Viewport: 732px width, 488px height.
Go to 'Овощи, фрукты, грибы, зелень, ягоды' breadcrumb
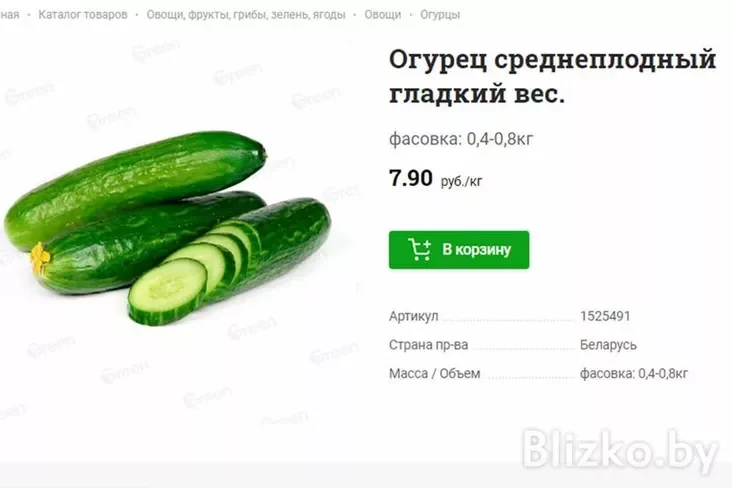point(246,14)
